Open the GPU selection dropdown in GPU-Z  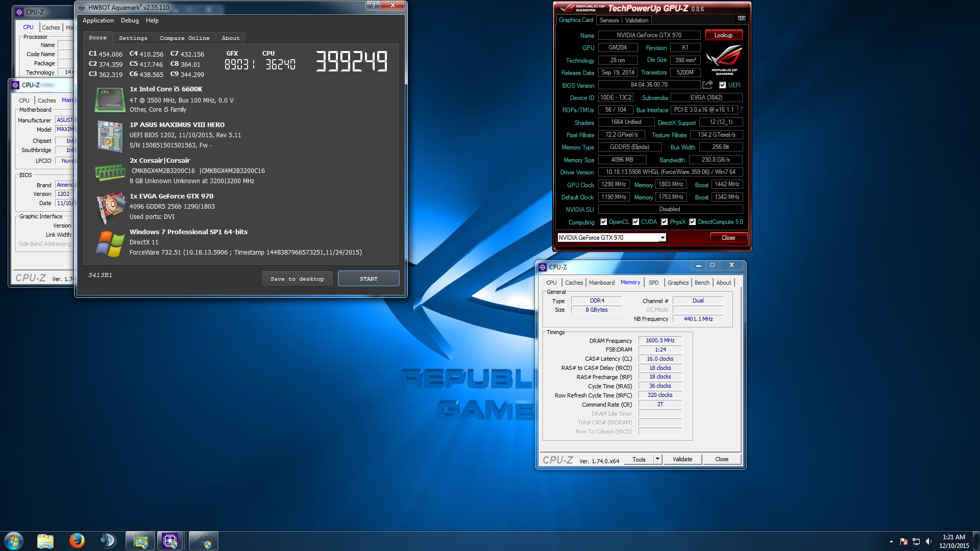[662, 238]
